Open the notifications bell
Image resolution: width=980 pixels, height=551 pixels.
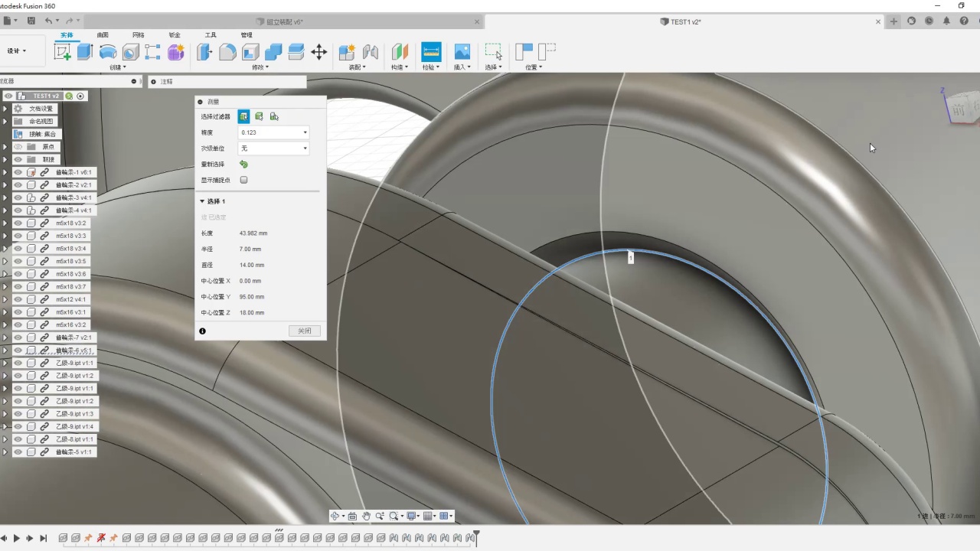click(946, 21)
